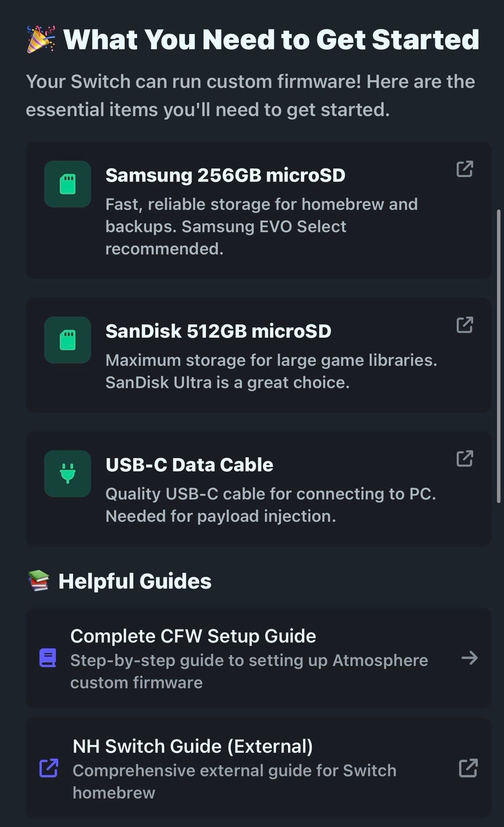Click the gray external icon on NH Switch Guide row
Viewport: 504px width, 827px height.
pos(468,768)
